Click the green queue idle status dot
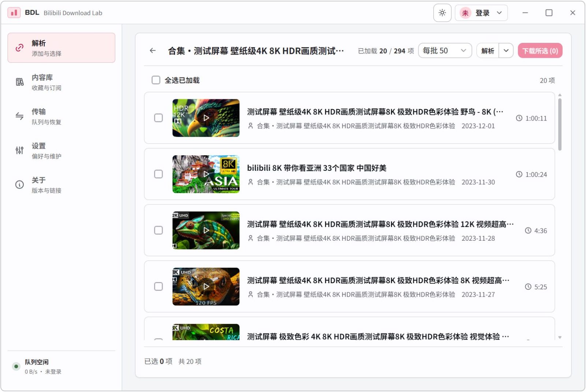Image resolution: width=586 pixels, height=392 pixels. 16,366
